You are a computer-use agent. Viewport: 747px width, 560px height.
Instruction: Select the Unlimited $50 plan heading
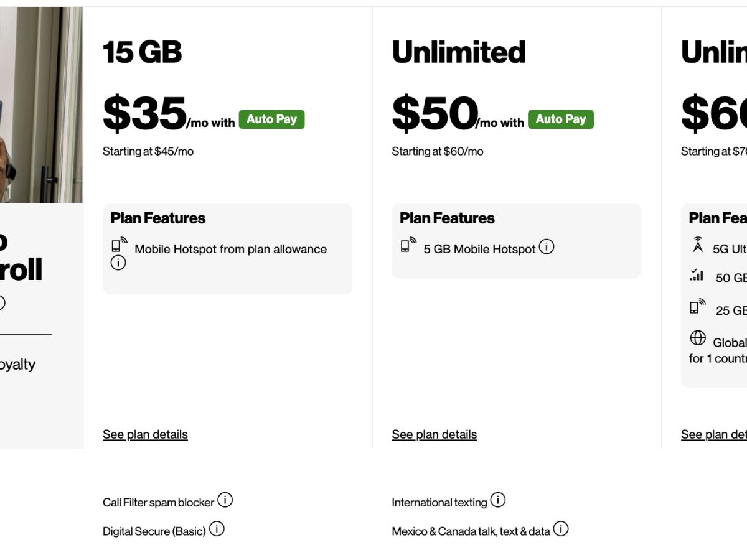(x=459, y=52)
